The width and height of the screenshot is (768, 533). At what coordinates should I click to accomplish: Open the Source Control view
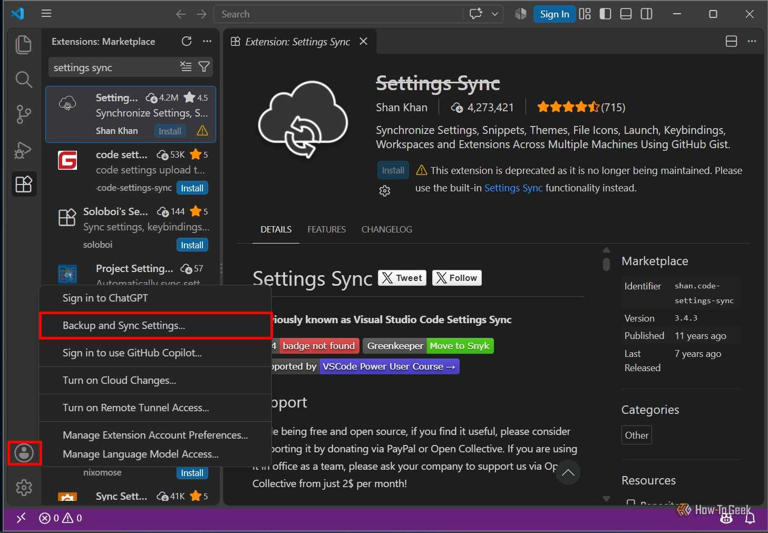pyautogui.click(x=24, y=114)
